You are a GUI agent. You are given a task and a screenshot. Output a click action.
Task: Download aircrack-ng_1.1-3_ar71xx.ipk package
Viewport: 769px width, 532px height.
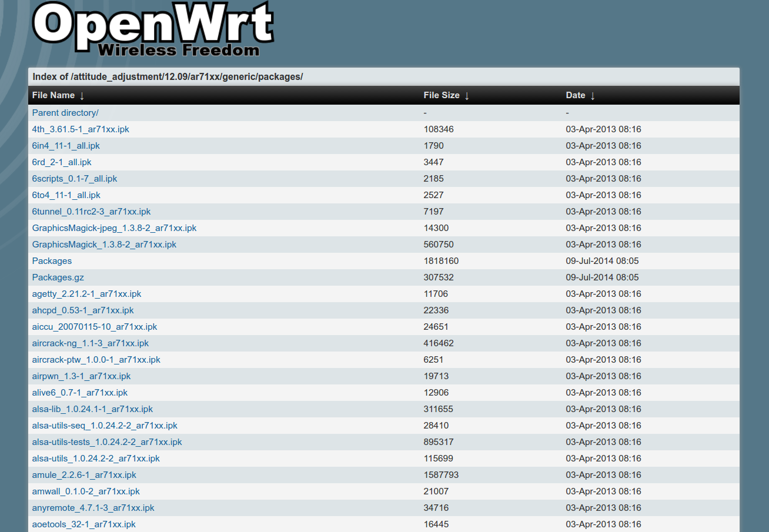click(91, 343)
